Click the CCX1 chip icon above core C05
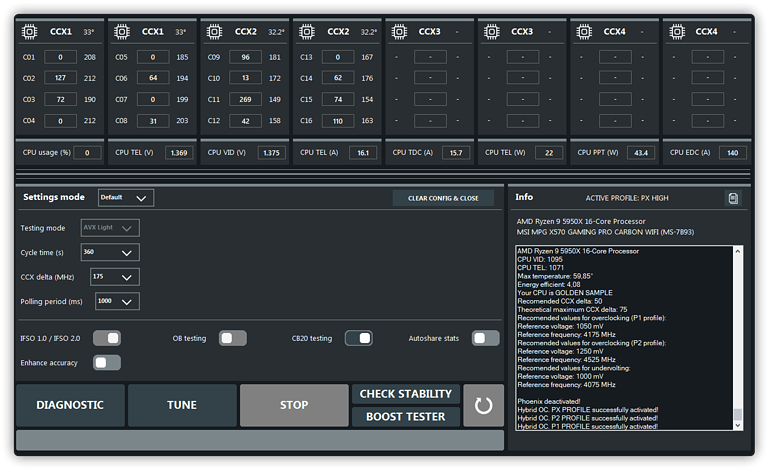The width and height of the screenshot is (767, 470). tap(121, 32)
